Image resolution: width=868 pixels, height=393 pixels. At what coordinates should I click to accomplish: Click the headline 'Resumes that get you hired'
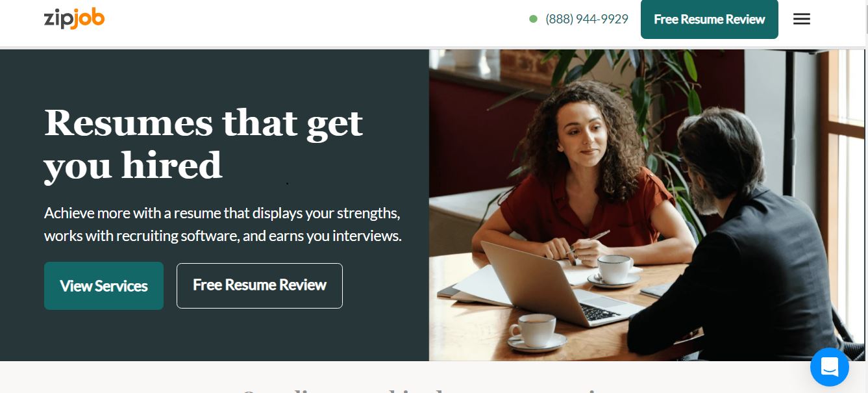203,144
